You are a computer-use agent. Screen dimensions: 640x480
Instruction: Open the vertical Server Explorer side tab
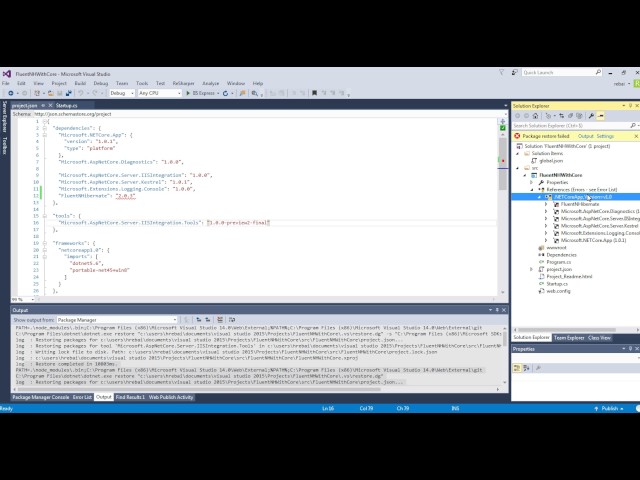coord(5,116)
